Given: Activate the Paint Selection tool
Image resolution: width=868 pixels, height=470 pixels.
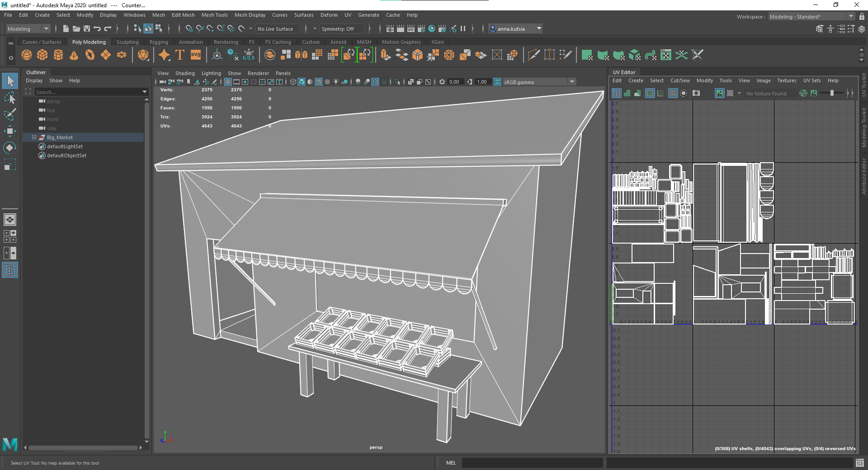Looking at the screenshot, I should 9,114.
